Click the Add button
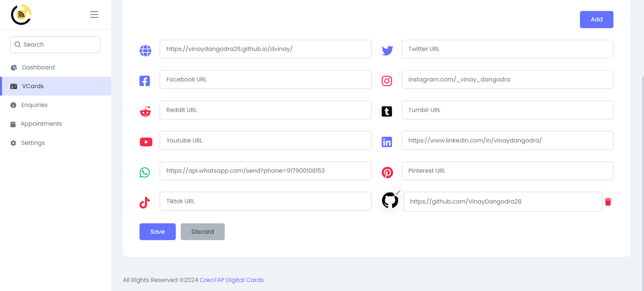 [597, 19]
